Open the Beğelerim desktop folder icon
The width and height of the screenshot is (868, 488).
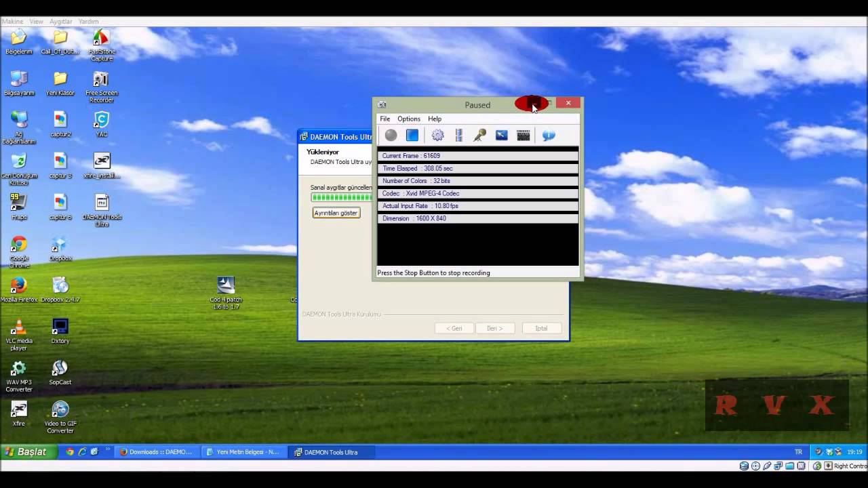(19, 42)
